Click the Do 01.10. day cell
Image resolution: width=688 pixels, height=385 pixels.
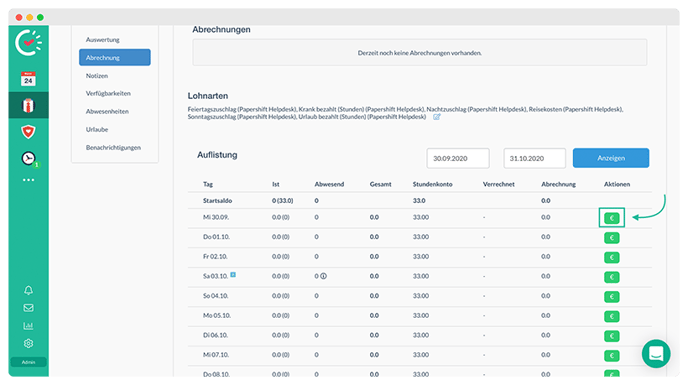[x=215, y=237]
